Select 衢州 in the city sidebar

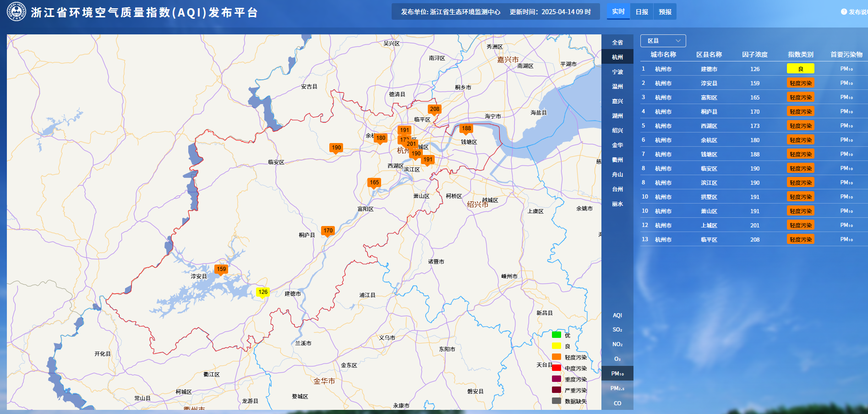[617, 160]
